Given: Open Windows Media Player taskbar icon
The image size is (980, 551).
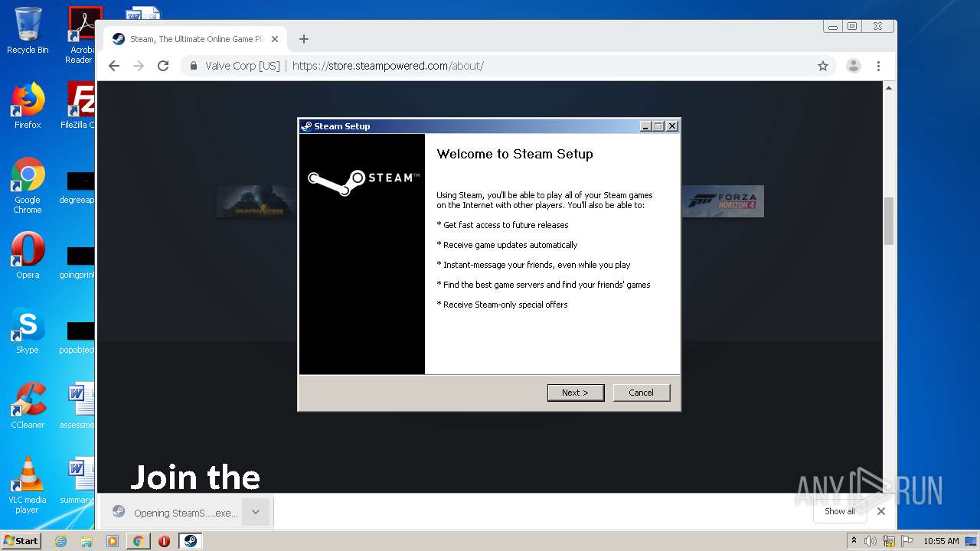Looking at the screenshot, I should tap(113, 541).
